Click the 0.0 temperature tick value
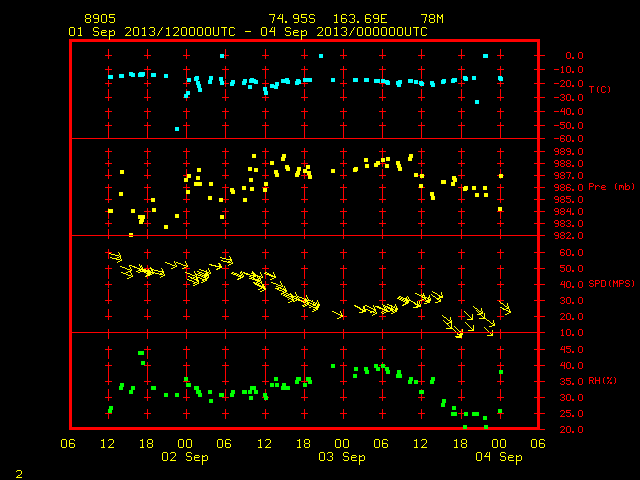The image size is (640, 480). (x=574, y=56)
